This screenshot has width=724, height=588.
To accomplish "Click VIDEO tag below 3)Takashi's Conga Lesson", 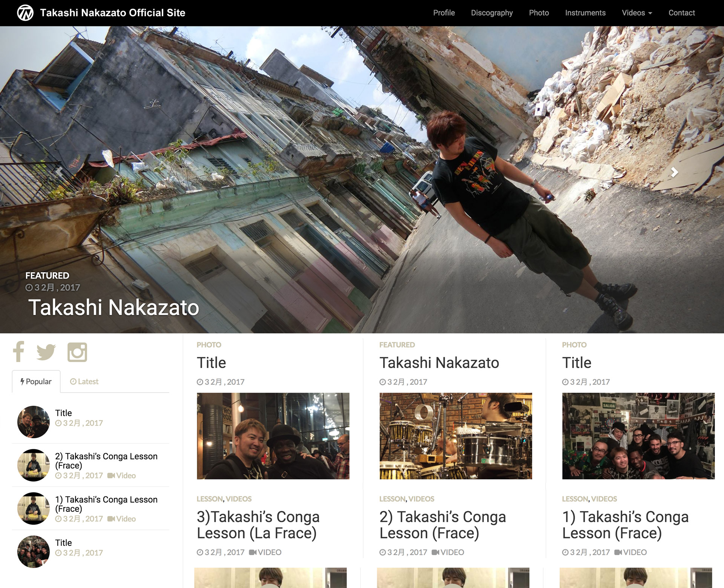I will (265, 552).
